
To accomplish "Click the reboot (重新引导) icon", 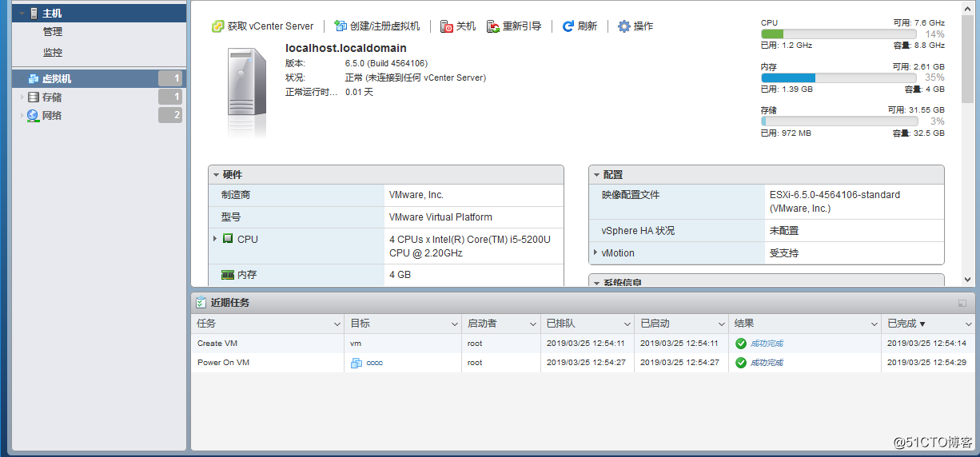I will pos(493,26).
